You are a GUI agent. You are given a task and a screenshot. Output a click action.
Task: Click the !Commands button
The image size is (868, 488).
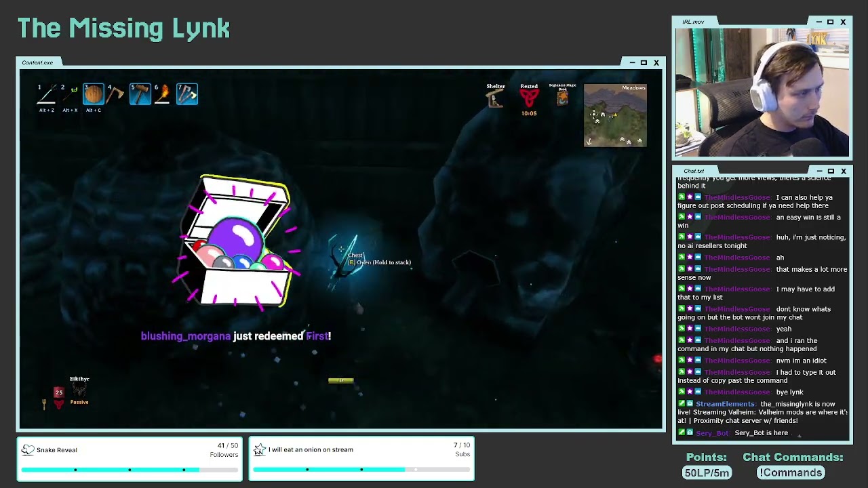[791, 472]
